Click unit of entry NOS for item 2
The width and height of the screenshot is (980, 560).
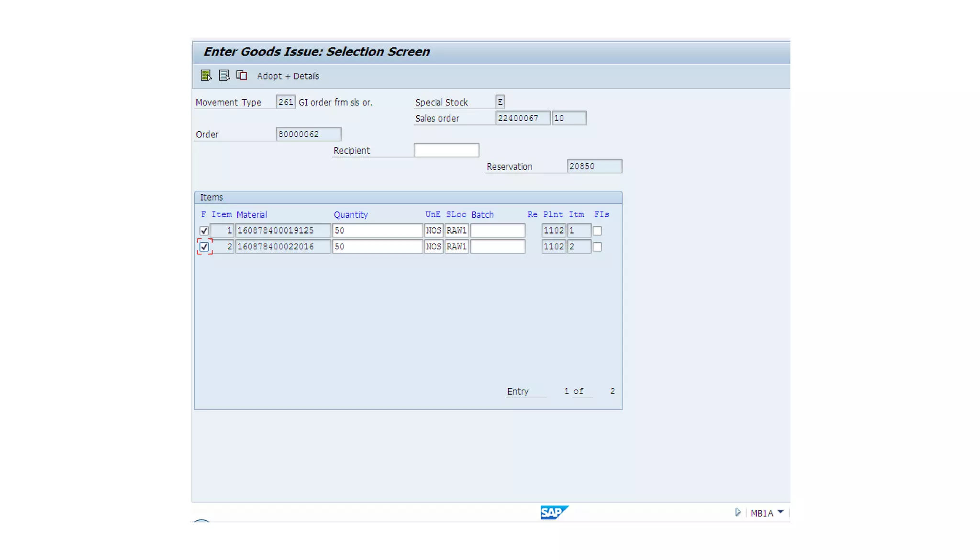click(x=434, y=247)
